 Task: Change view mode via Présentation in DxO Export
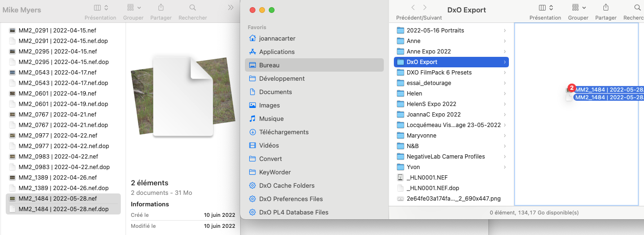coord(545,8)
